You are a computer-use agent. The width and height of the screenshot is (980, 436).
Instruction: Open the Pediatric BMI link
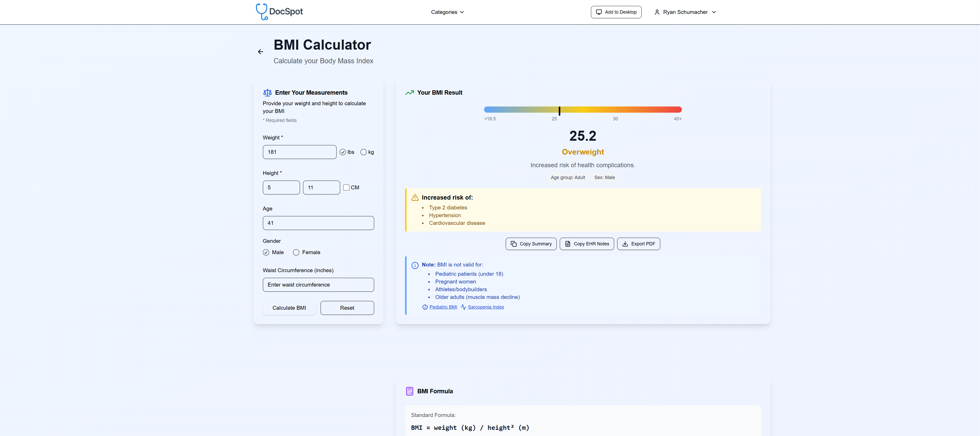click(x=443, y=307)
